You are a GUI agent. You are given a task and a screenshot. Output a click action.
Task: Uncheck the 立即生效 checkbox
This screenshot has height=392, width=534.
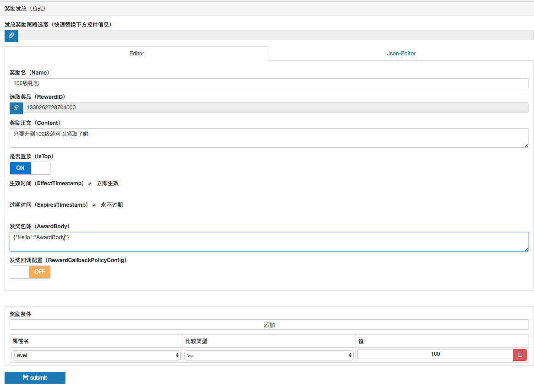(90, 184)
